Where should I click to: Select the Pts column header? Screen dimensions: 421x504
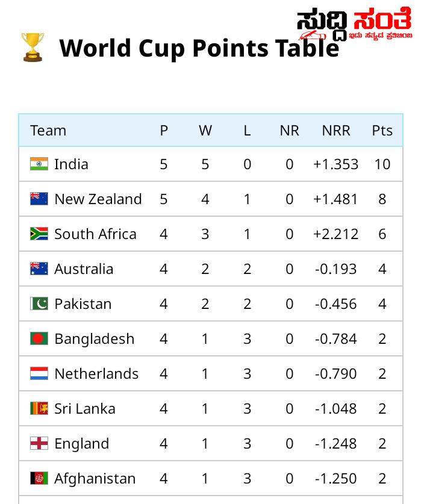(x=382, y=131)
